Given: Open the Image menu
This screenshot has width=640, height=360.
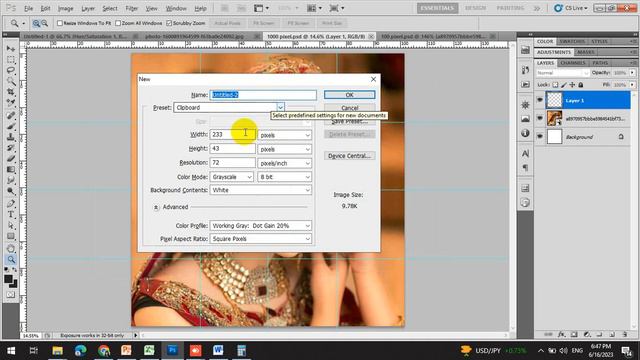Looking at the screenshot, I should click(65, 8).
